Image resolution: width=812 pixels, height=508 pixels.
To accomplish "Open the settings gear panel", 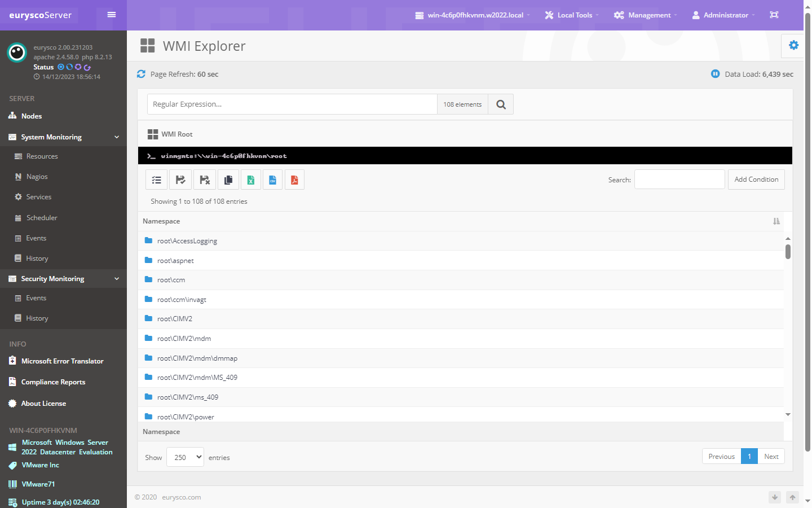I will pos(793,46).
